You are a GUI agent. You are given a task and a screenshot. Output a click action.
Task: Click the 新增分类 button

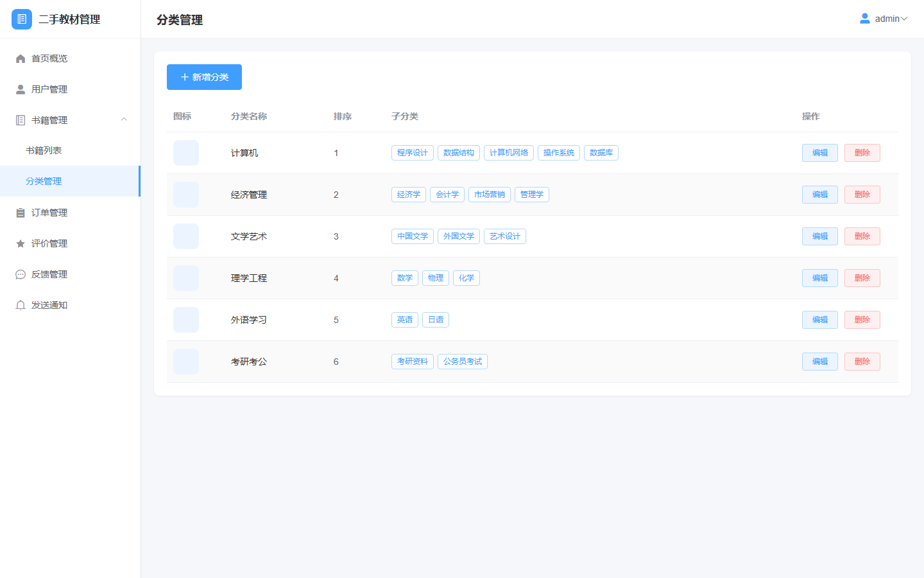pos(204,77)
